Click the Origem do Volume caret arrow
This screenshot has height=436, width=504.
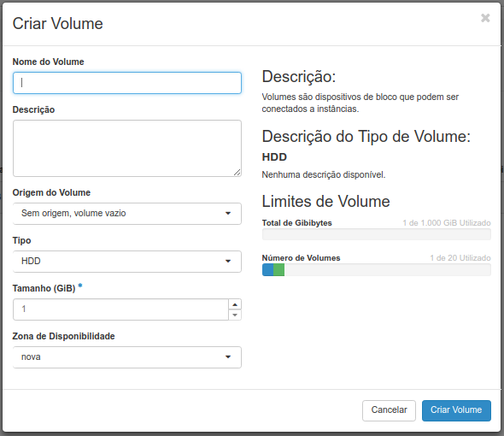(x=228, y=214)
